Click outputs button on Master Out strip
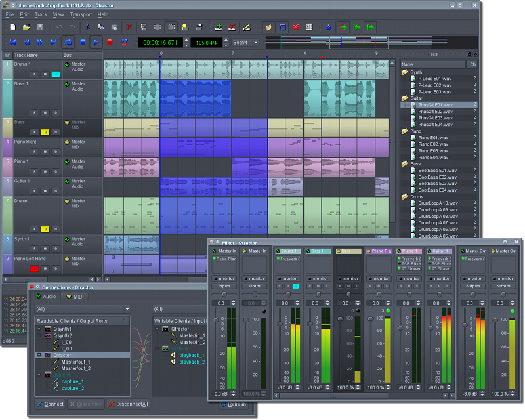Screen dimensions: 525x420 472,286
